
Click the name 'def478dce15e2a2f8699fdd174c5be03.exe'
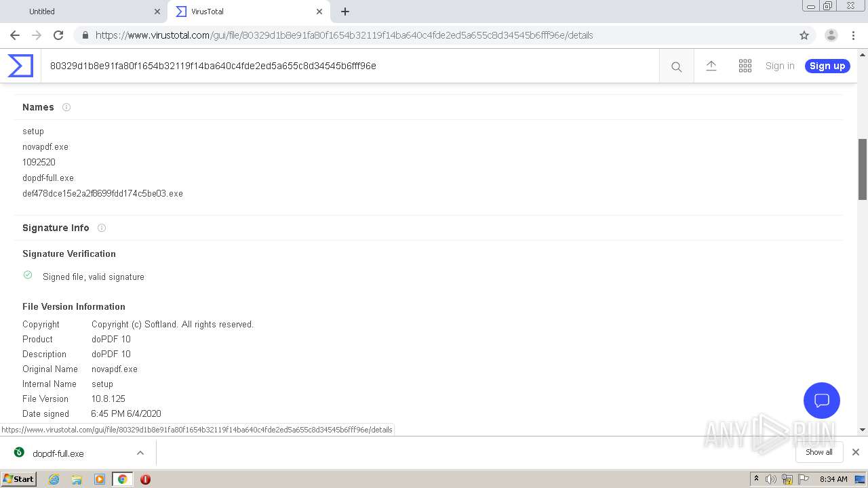click(x=102, y=193)
